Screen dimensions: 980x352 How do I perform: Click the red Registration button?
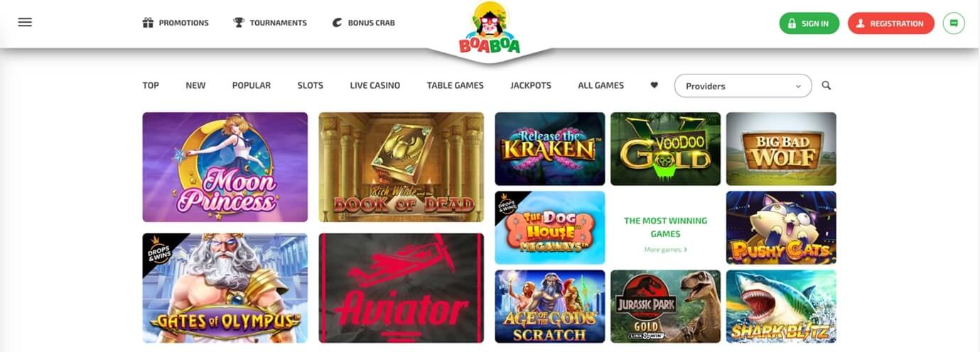[891, 23]
